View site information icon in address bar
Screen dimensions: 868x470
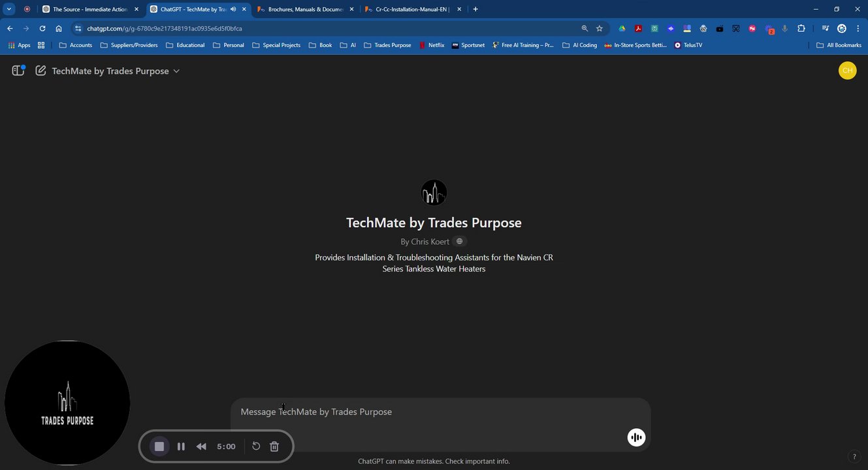(x=78, y=29)
